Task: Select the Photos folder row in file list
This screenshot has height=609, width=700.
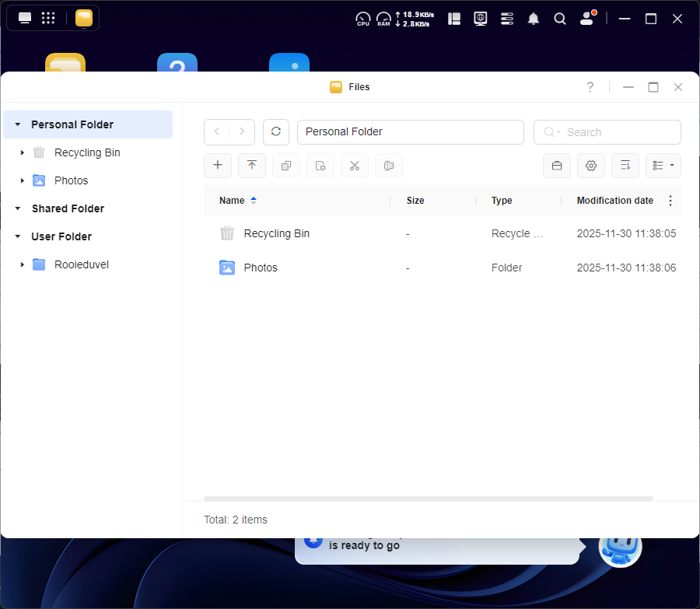Action: (261, 268)
